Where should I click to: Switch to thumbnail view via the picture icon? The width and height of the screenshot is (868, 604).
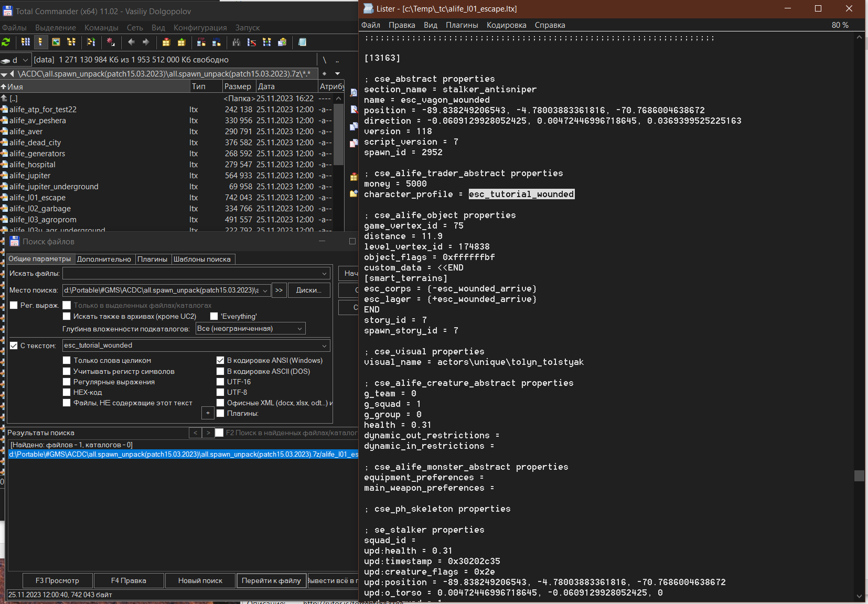coord(56,42)
